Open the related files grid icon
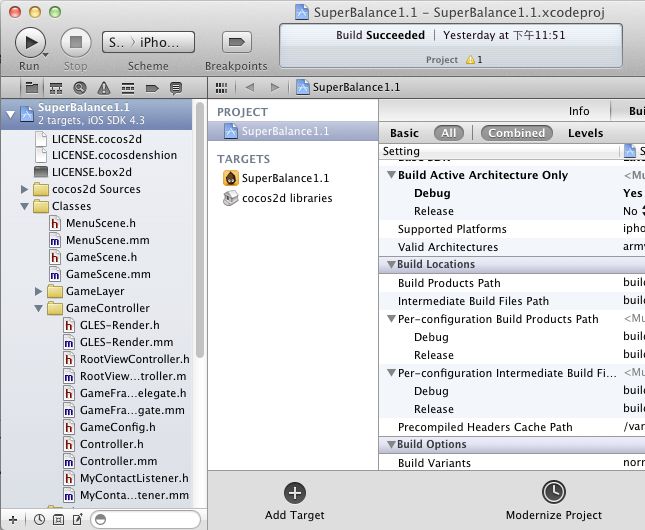 pos(221,88)
